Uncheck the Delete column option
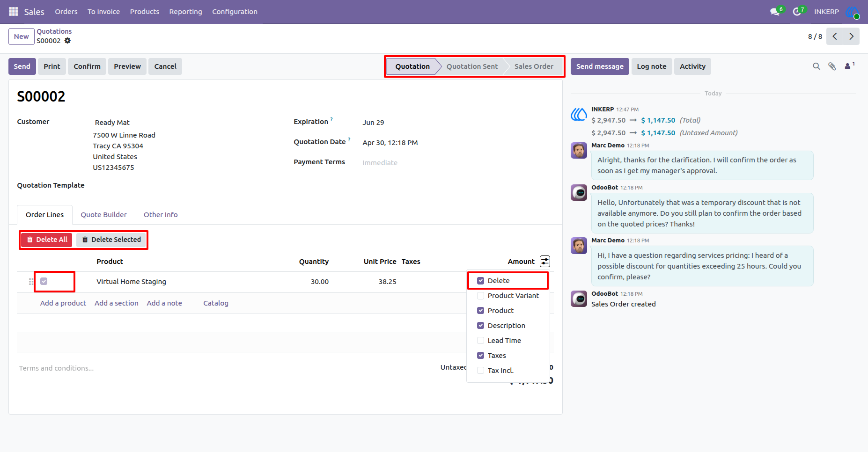 pyautogui.click(x=480, y=281)
